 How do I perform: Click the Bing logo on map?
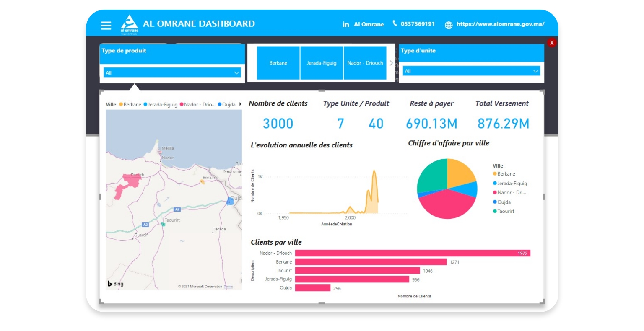click(115, 284)
